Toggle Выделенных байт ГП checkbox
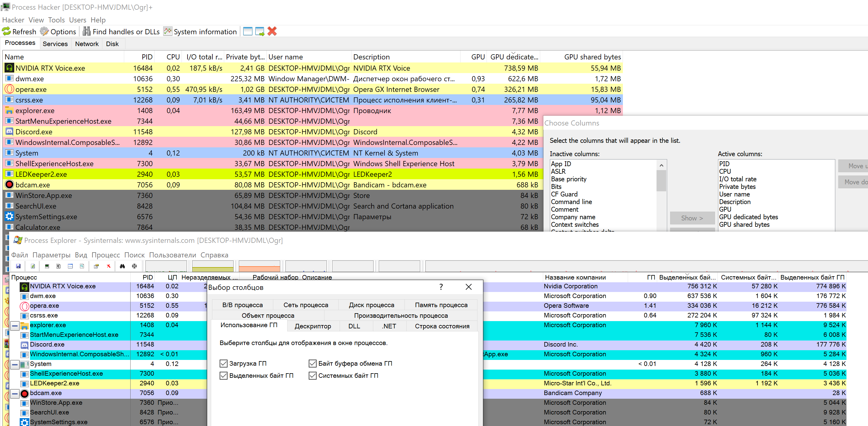The height and width of the screenshot is (426, 868). click(223, 375)
